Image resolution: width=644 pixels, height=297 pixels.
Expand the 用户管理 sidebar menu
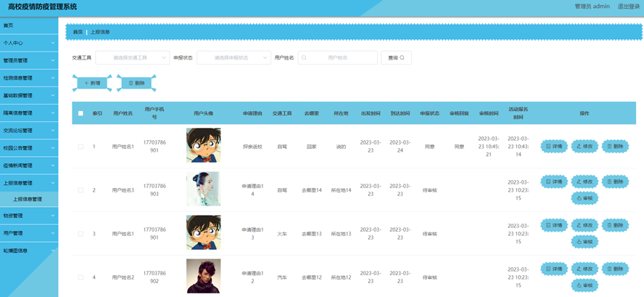tap(29, 233)
